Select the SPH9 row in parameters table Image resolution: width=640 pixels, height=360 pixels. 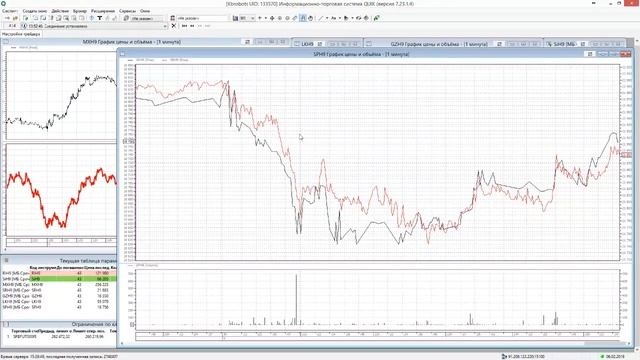coord(59,307)
